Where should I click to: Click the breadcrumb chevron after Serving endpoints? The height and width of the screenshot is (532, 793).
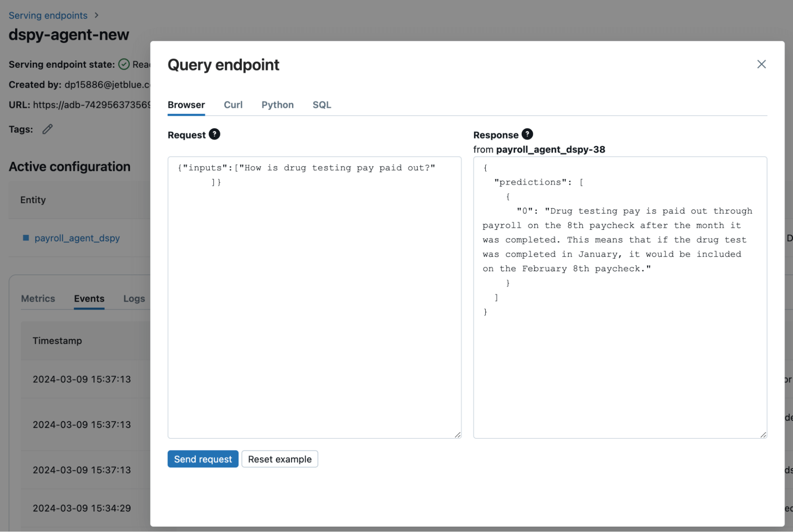click(x=96, y=15)
